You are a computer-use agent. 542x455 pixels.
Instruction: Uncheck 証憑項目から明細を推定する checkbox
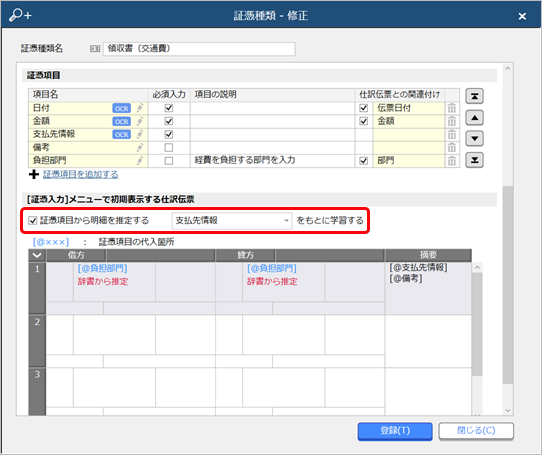(x=32, y=221)
